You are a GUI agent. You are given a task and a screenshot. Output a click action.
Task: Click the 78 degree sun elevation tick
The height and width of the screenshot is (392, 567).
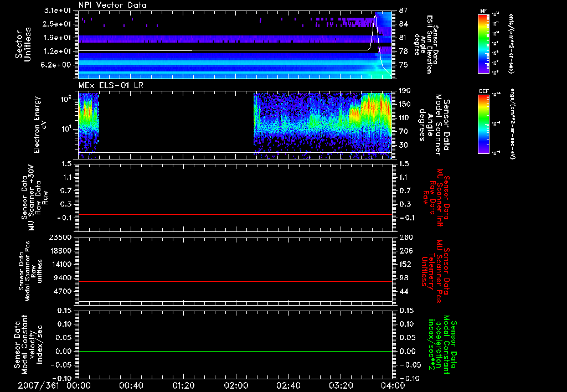pyautogui.click(x=404, y=51)
